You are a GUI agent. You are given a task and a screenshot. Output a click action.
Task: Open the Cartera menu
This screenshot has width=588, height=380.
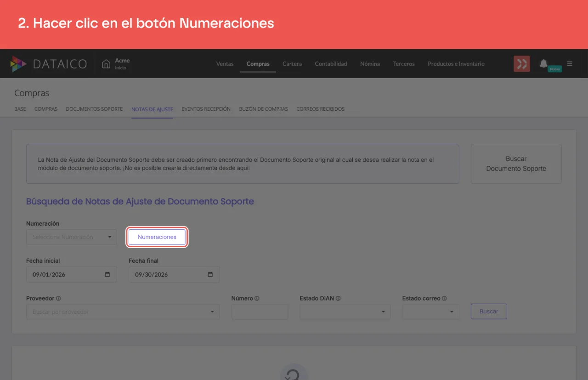pyautogui.click(x=292, y=64)
